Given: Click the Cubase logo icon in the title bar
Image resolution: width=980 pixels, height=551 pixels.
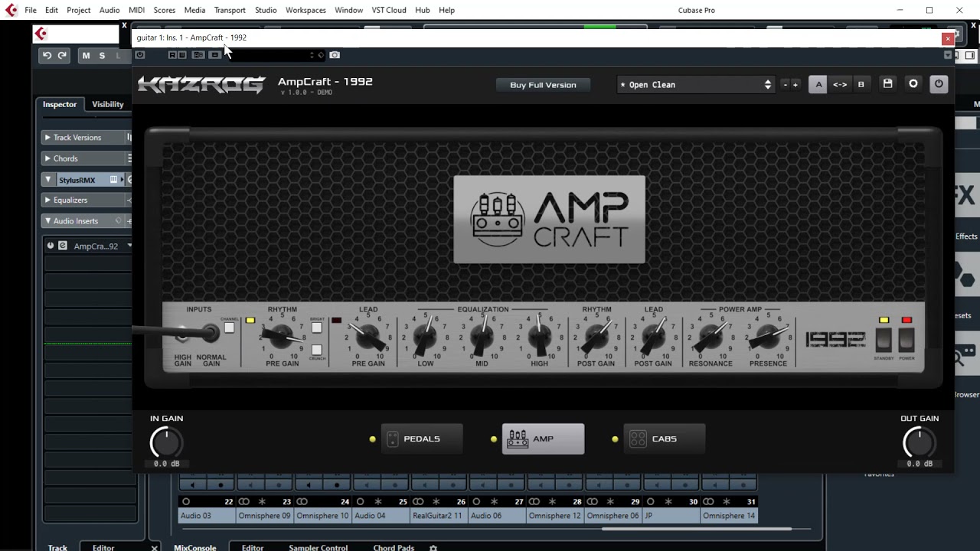Looking at the screenshot, I should 11,10.
